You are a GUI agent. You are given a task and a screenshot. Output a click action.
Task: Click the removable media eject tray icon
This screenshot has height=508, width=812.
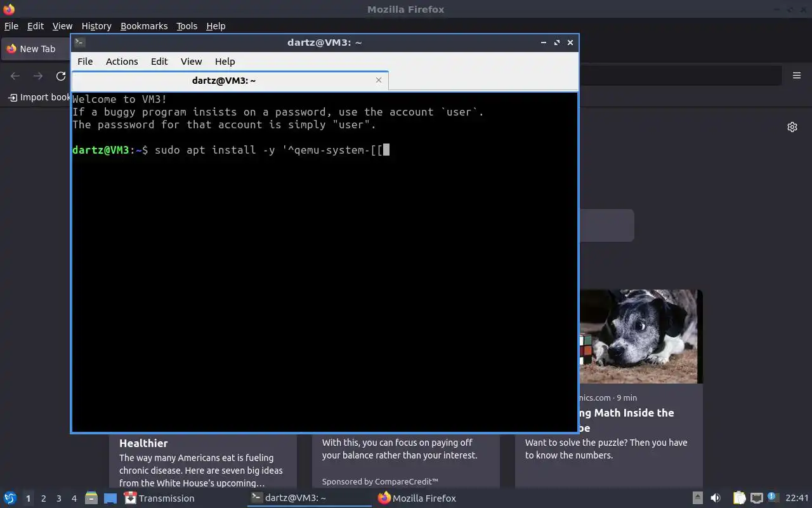[x=697, y=498]
